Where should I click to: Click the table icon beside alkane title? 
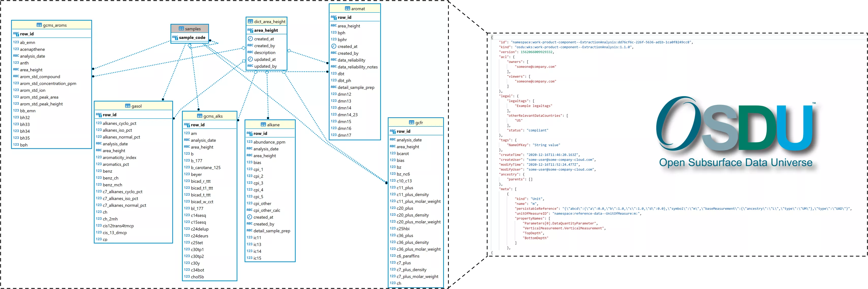point(263,125)
